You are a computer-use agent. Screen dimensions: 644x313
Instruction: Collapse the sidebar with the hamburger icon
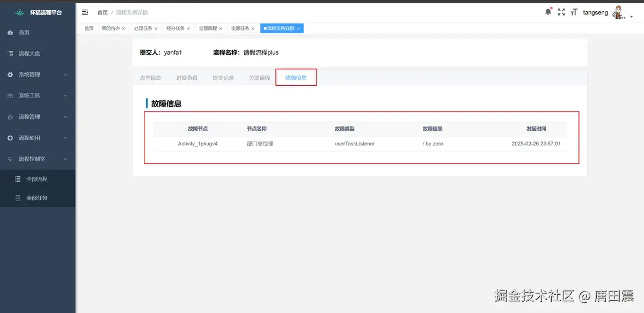(x=85, y=12)
